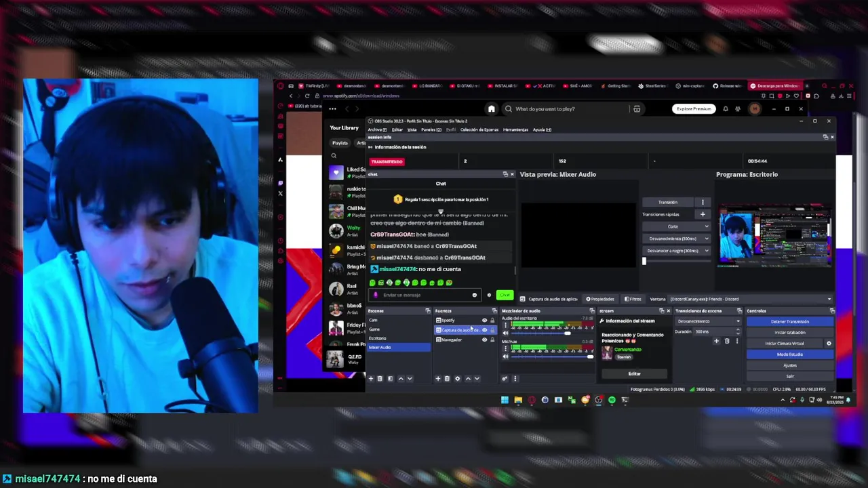Viewport: 868px width, 488px height.
Task: Add a quick transition with plus button
Action: point(703,214)
